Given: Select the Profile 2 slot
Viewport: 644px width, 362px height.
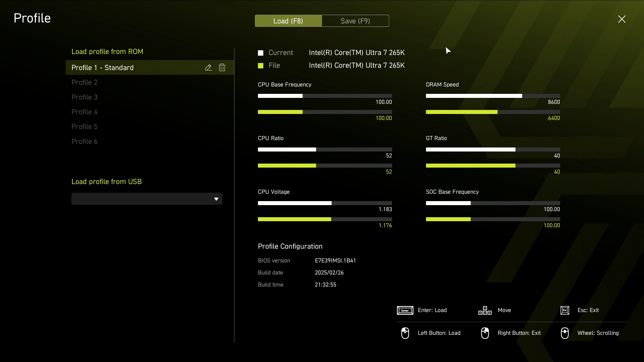Looking at the screenshot, I should tap(85, 82).
